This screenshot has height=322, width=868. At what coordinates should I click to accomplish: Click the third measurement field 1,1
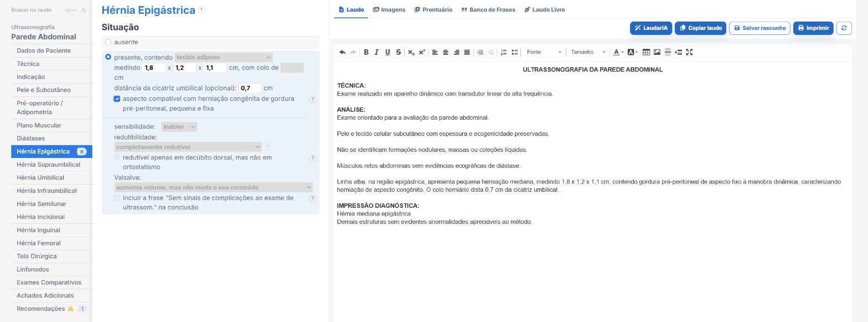point(215,68)
